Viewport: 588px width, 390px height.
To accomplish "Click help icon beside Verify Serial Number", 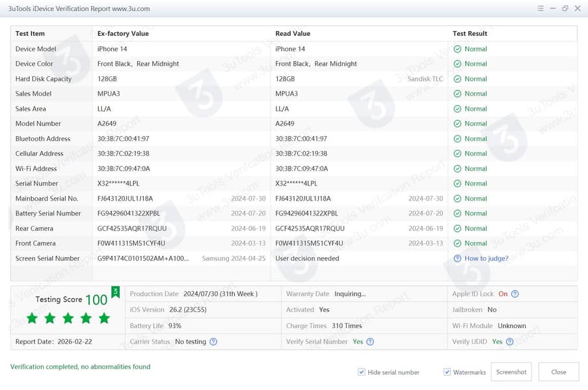I will [x=370, y=342].
